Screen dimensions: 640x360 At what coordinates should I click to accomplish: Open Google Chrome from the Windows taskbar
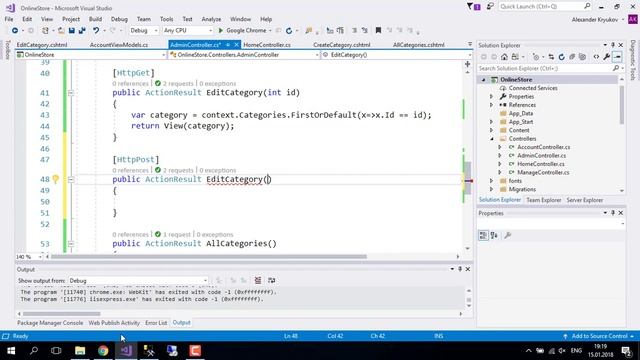103,351
